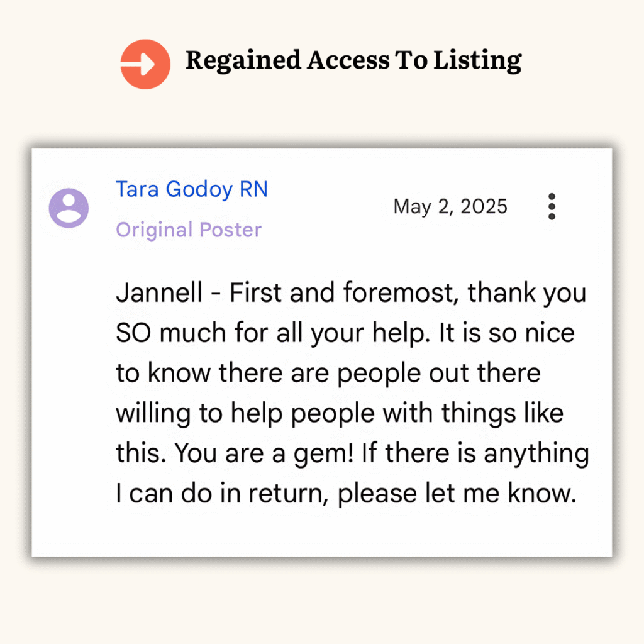Click the line 'willing to help people'
Screen dimensions: 644x644
pyautogui.click(x=340, y=413)
